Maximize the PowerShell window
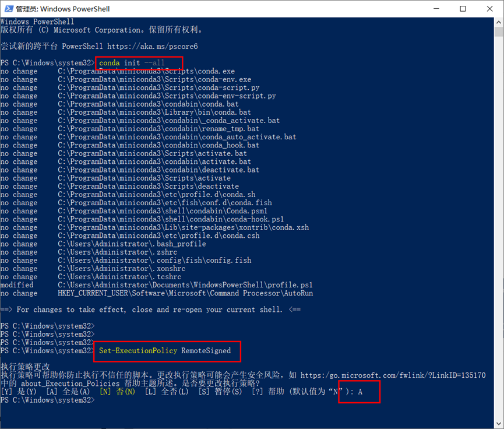This screenshot has width=504, height=429. coord(463,9)
